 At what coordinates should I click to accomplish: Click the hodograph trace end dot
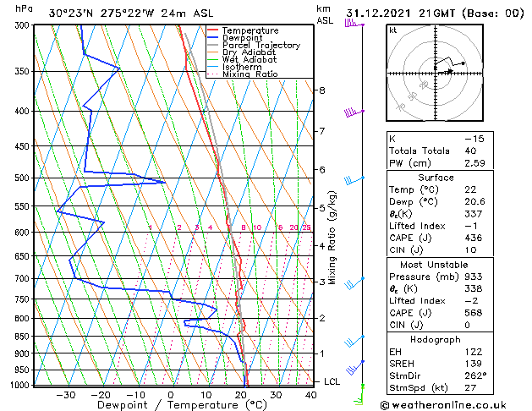(463, 63)
